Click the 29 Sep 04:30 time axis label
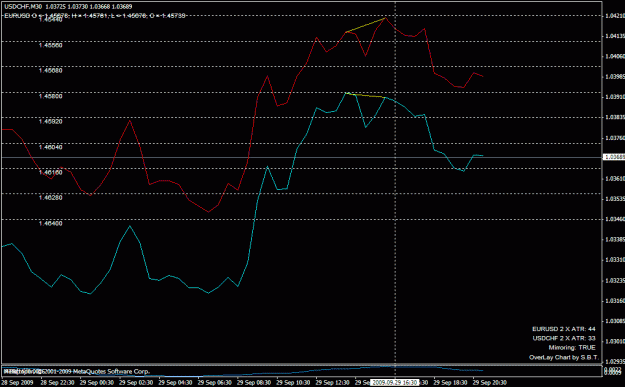 (175, 383)
